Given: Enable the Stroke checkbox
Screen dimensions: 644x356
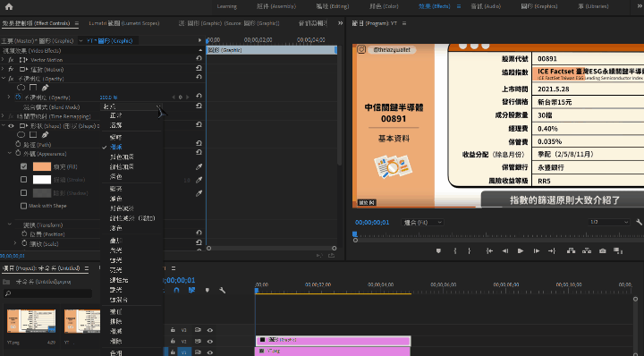Looking at the screenshot, I should (24, 180).
